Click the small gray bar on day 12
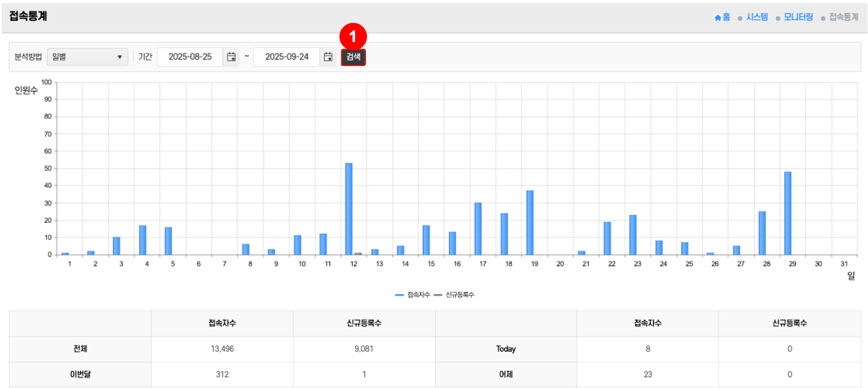 click(357, 253)
